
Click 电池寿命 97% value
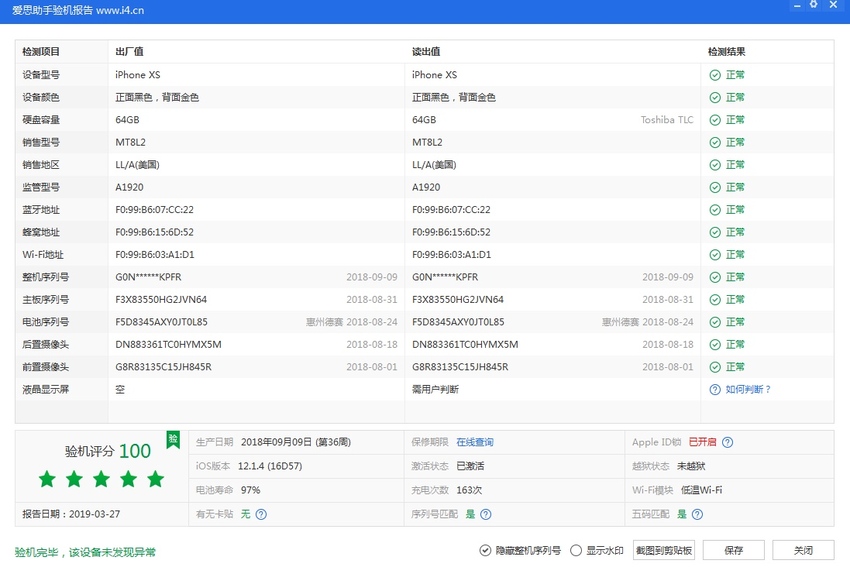(250, 491)
